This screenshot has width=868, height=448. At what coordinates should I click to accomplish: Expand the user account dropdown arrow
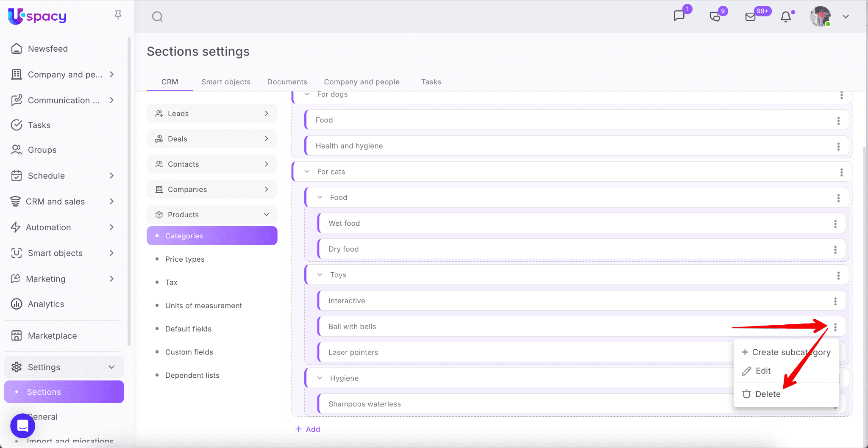pyautogui.click(x=846, y=17)
